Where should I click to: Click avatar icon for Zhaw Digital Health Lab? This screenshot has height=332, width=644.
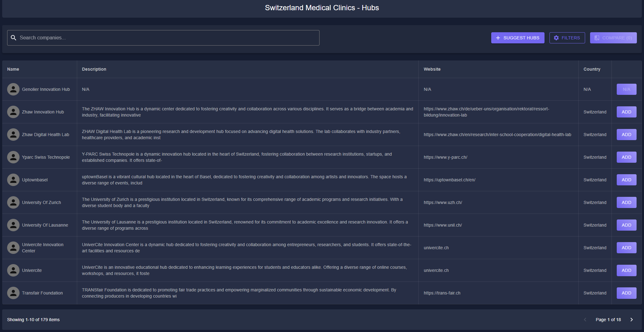pyautogui.click(x=13, y=135)
